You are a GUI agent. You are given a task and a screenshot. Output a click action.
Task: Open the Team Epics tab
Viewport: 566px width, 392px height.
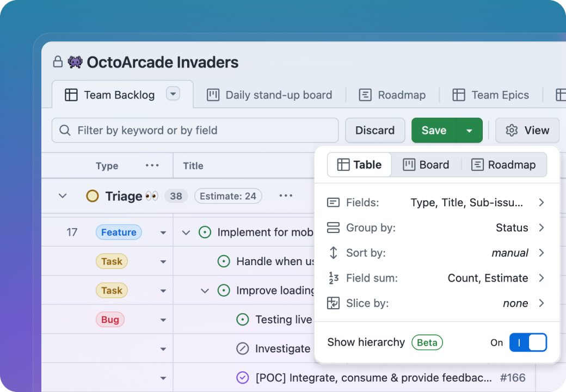[491, 95]
